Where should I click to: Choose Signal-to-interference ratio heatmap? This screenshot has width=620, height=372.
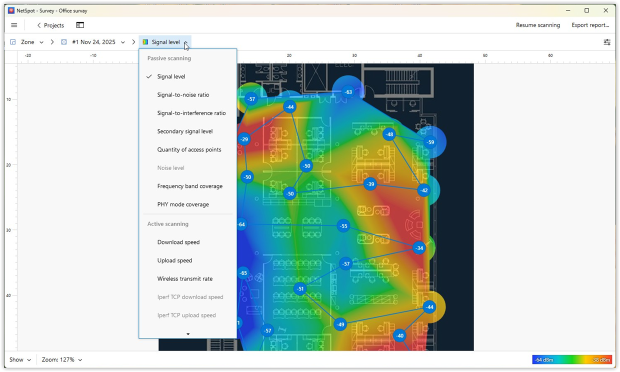pos(188,113)
